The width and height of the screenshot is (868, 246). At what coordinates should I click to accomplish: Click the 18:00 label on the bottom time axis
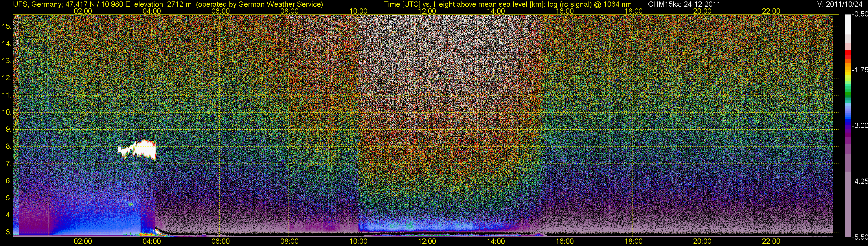pos(633,241)
